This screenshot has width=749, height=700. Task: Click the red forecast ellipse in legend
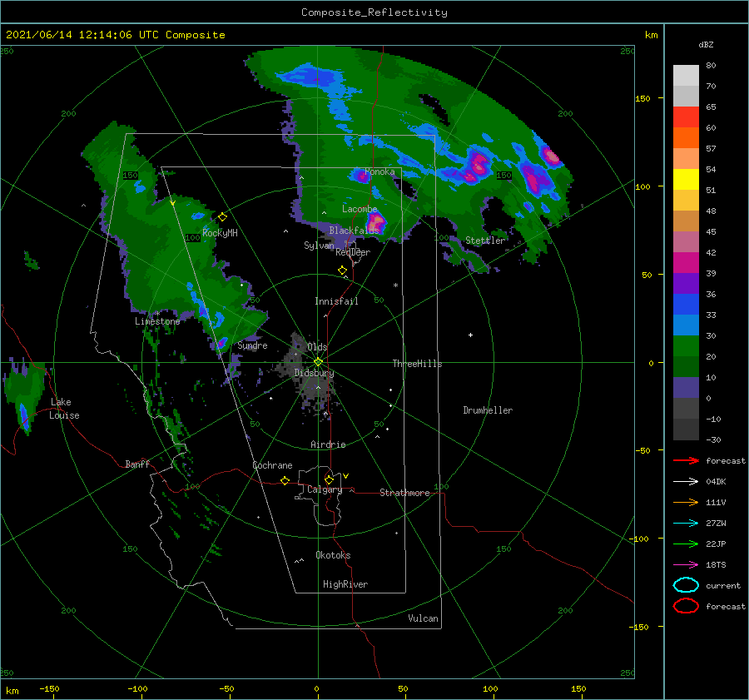pos(686,606)
